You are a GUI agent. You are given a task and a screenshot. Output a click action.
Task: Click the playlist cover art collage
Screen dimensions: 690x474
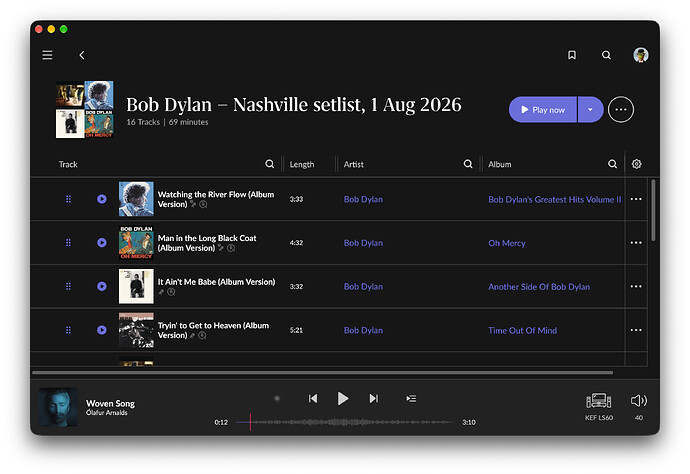click(x=84, y=109)
